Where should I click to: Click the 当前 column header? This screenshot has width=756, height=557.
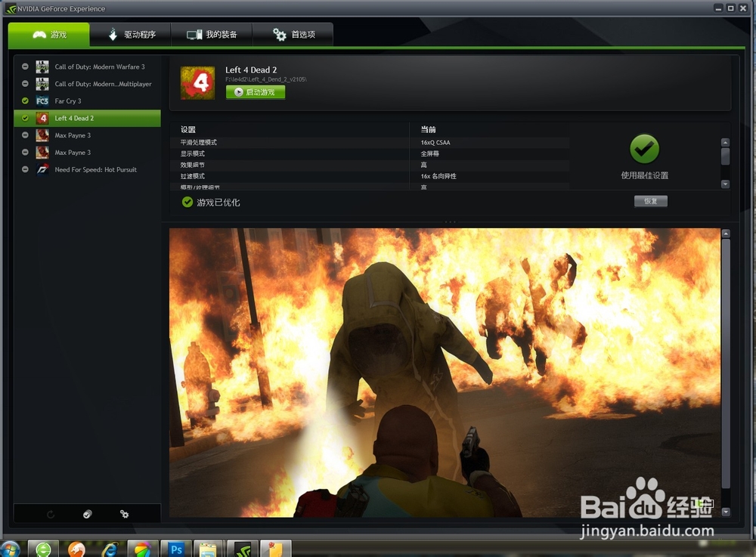pos(428,129)
